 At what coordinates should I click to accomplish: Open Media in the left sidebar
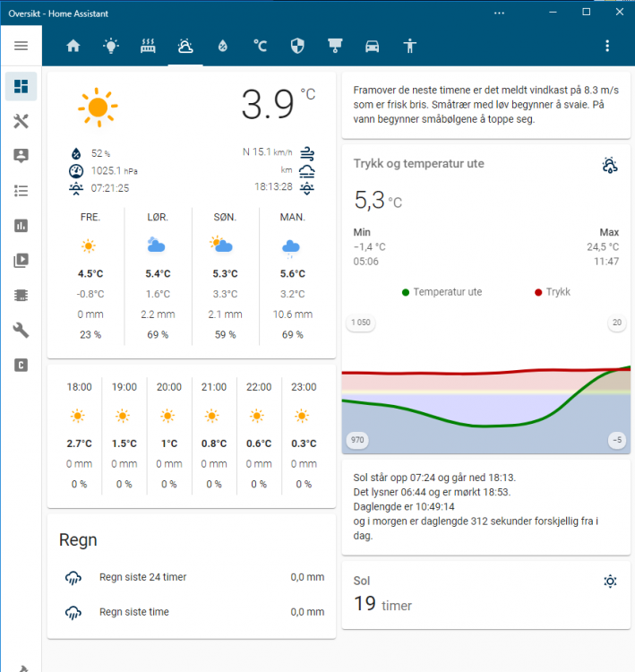click(x=21, y=261)
